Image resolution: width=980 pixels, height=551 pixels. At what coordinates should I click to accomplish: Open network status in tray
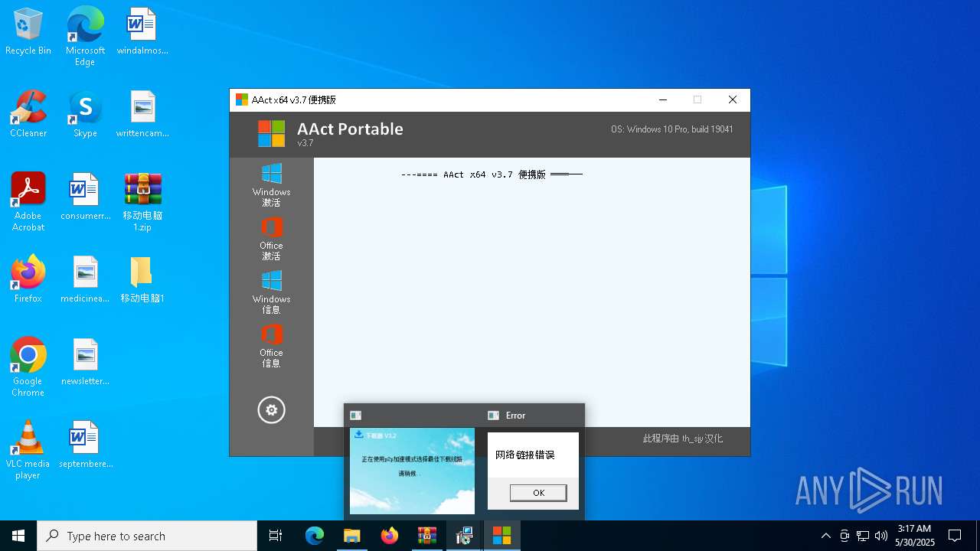tap(863, 536)
